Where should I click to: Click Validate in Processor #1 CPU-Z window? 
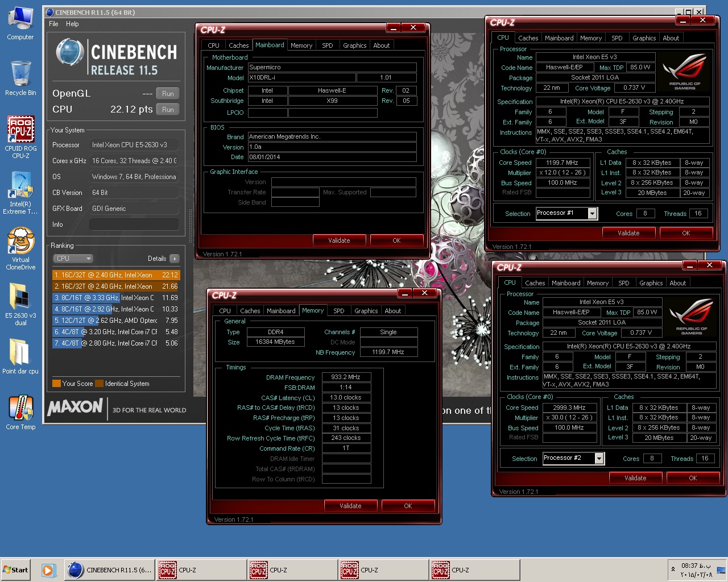click(628, 233)
